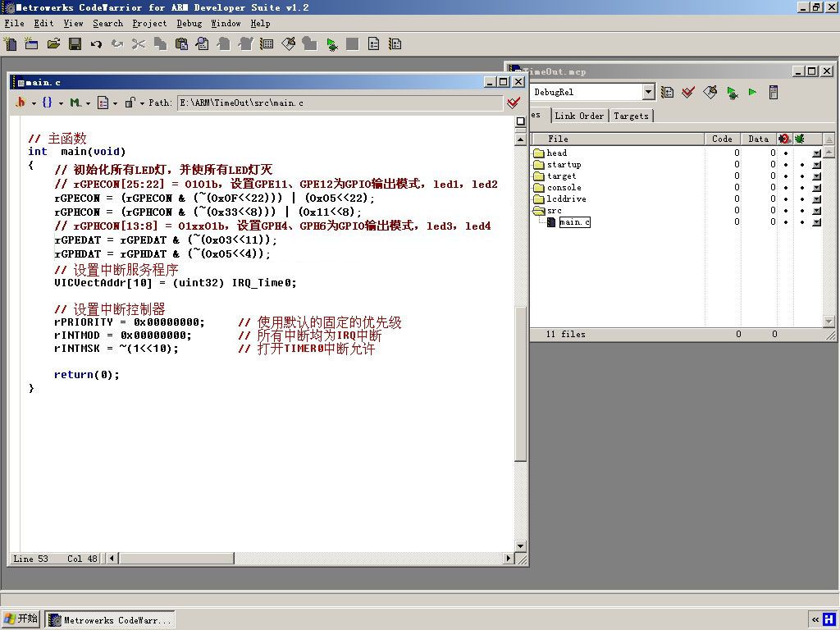Open the Project menu
The height and width of the screenshot is (630, 840).
pos(149,23)
